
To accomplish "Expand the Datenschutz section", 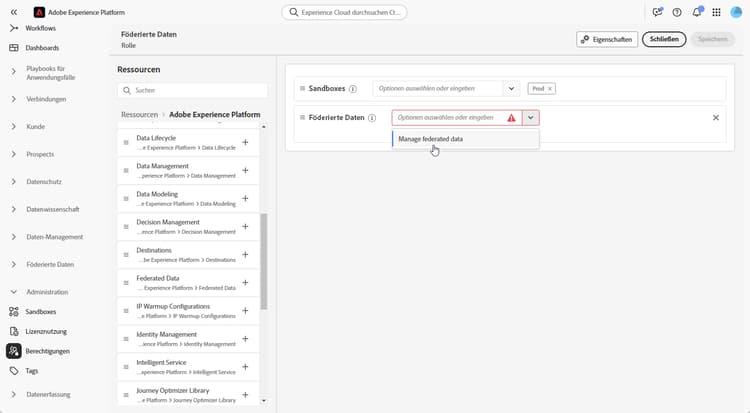I will pyautogui.click(x=14, y=182).
